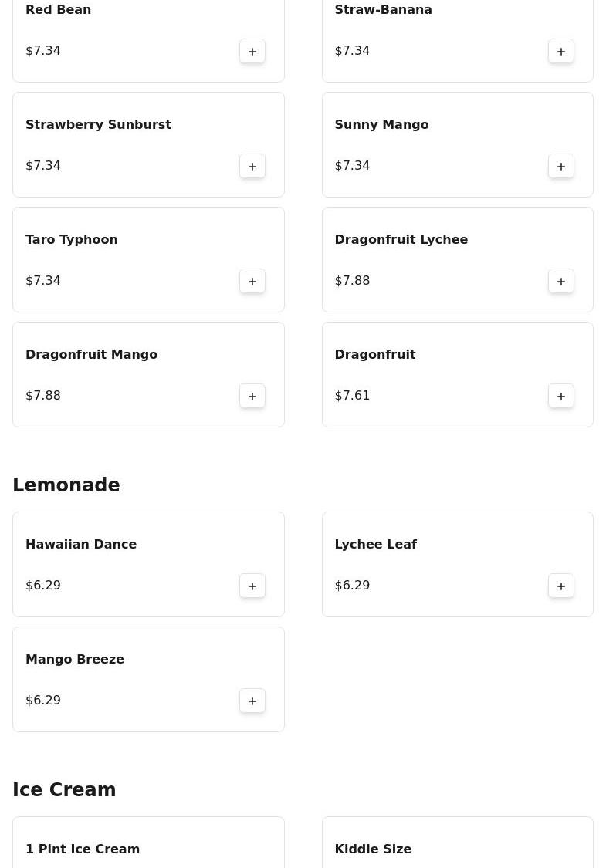Add Taro Typhoon with plus icon
This screenshot has height=868, width=606.
point(252,281)
